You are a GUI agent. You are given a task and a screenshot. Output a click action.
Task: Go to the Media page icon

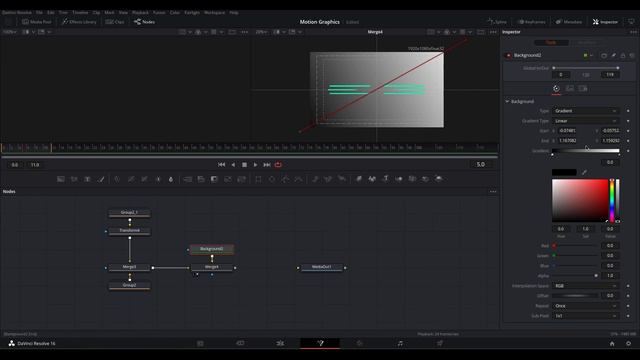[x=200, y=344]
